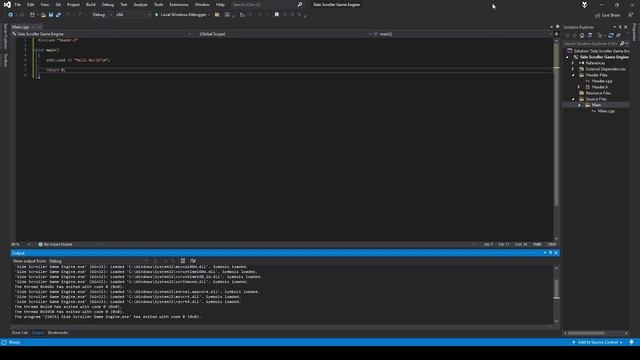The width and height of the screenshot is (640, 360).
Task: Click the new project toolbar icon
Action: point(32,15)
